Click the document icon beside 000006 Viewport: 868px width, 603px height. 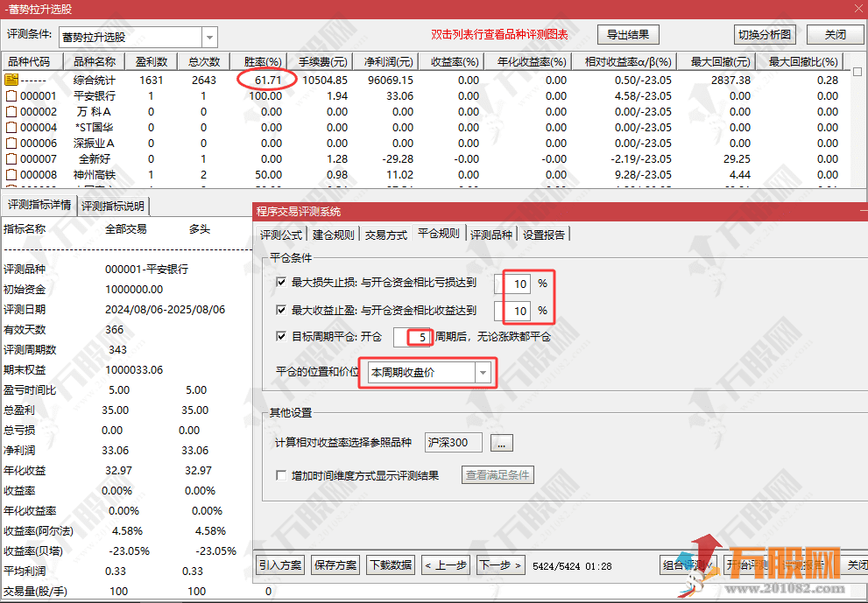point(11,144)
